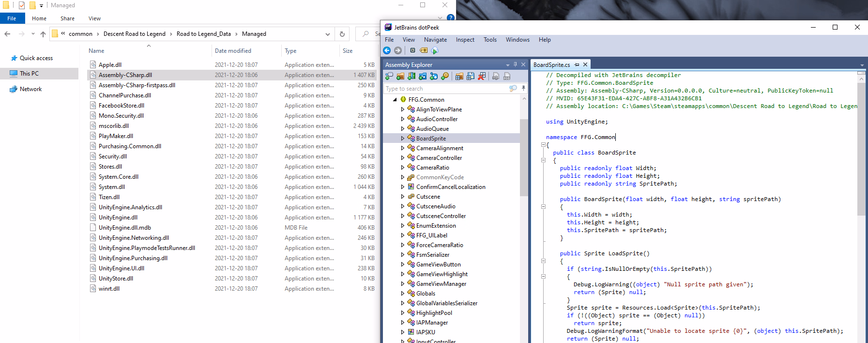Click the BoardSprite class icon in the tree
This screenshot has height=343, width=868.
(411, 138)
